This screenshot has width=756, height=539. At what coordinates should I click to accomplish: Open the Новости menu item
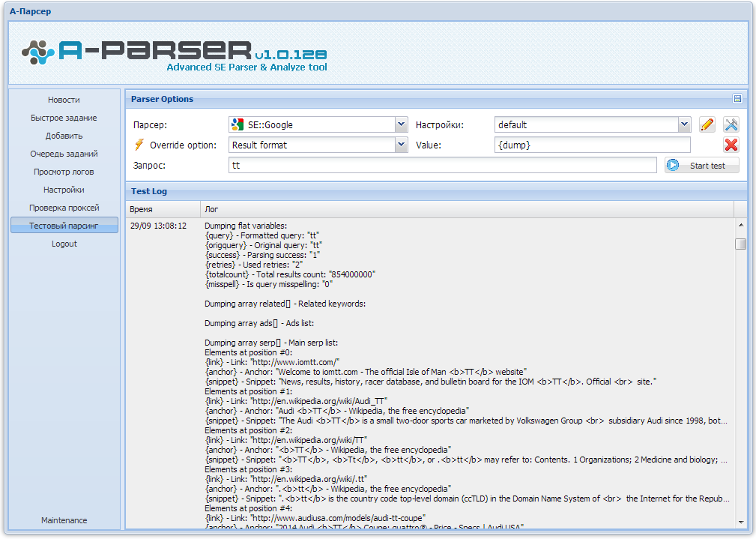pos(64,100)
